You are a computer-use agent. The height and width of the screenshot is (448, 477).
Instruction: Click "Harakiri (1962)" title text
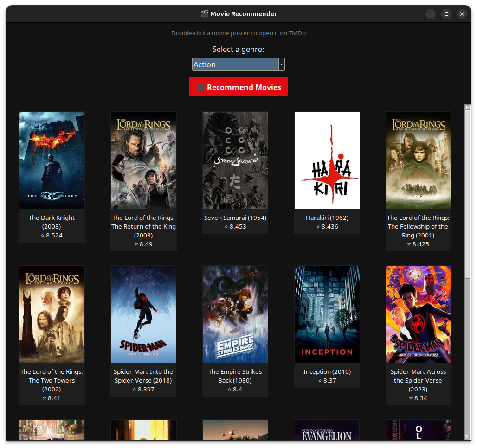327,218
